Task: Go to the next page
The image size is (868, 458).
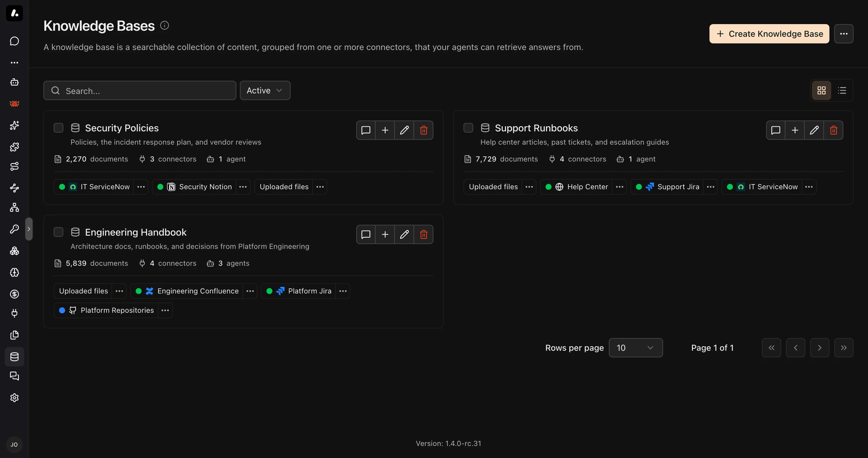Action: tap(819, 347)
